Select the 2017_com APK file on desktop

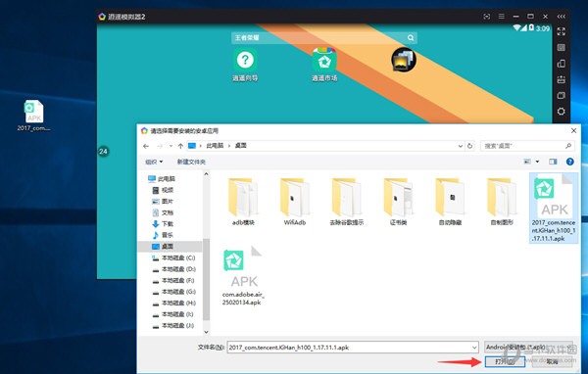(33, 116)
